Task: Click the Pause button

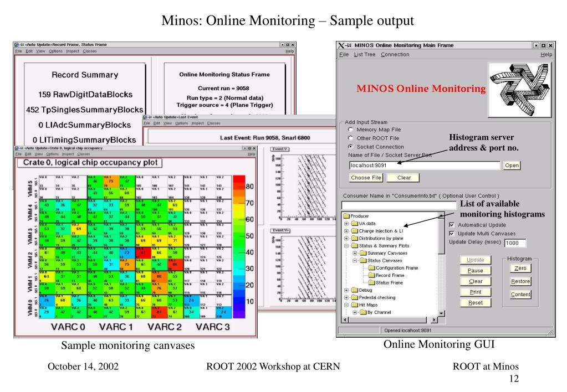Action: [x=475, y=271]
